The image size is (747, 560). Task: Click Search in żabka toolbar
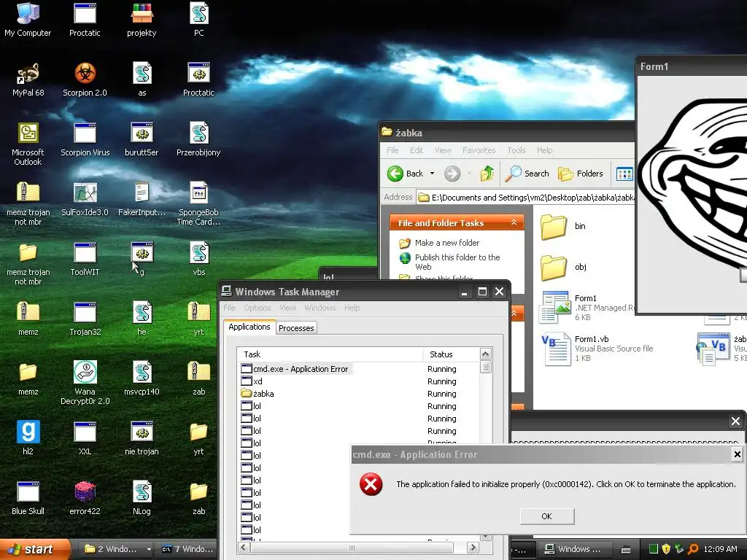click(527, 174)
